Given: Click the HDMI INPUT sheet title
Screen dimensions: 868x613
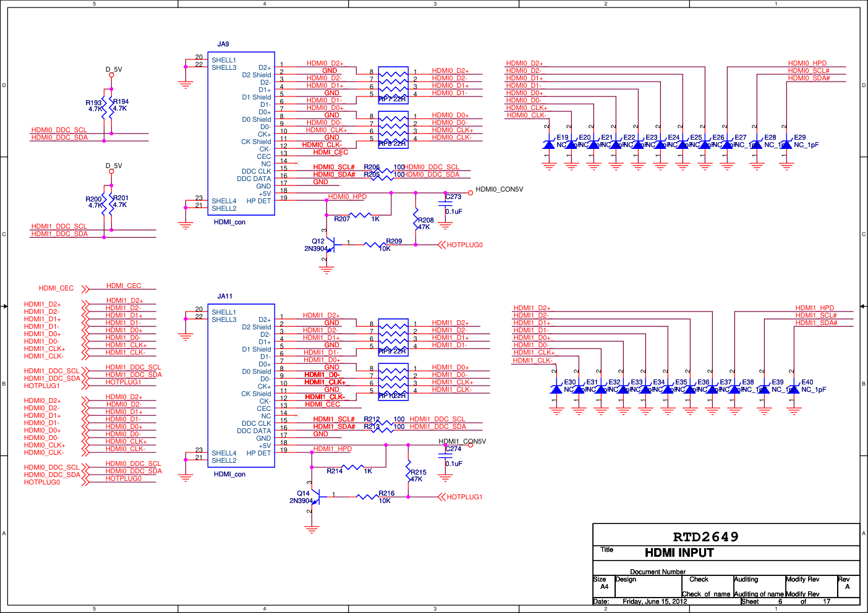Looking at the screenshot, I should pos(679,553).
